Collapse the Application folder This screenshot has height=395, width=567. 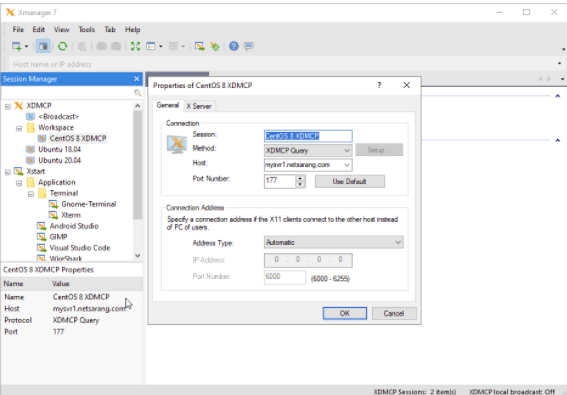[19, 183]
